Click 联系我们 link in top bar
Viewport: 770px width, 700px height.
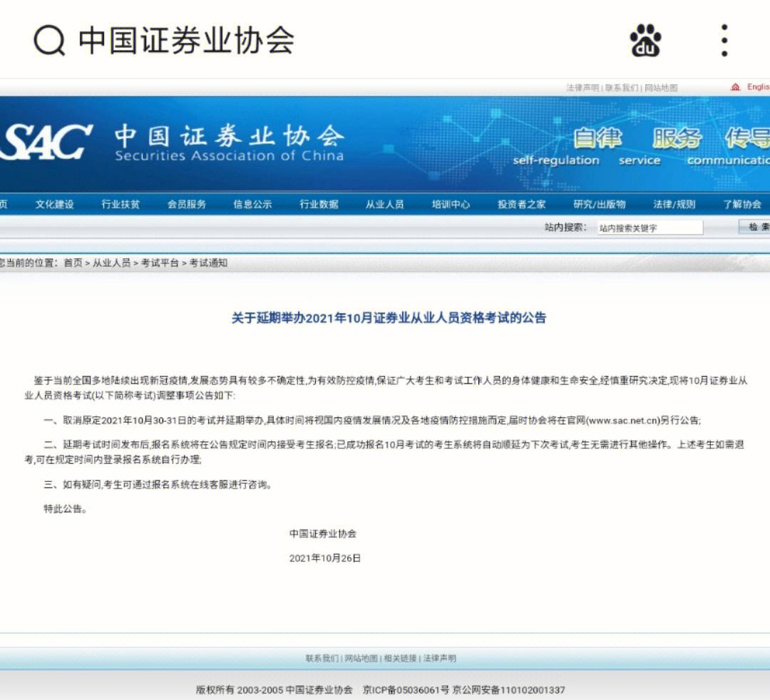(621, 88)
